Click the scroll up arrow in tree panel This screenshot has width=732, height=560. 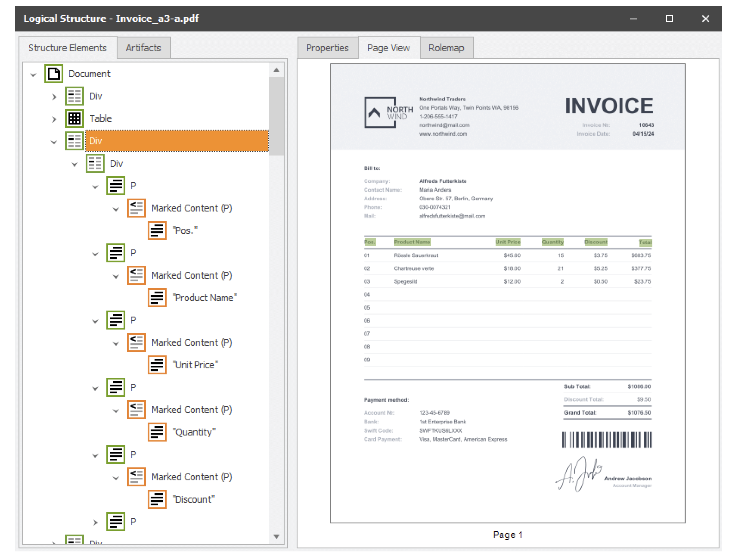[276, 70]
